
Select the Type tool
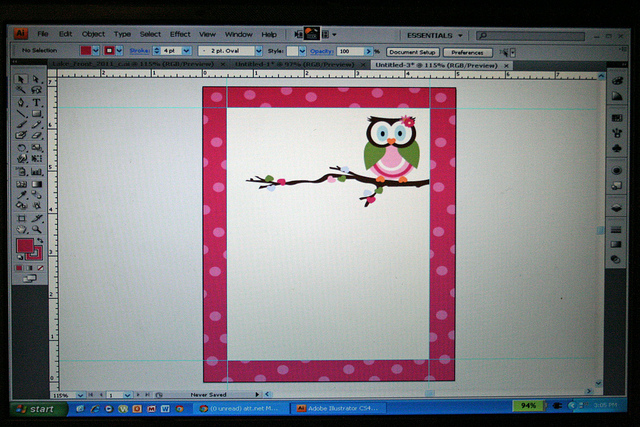click(x=36, y=102)
